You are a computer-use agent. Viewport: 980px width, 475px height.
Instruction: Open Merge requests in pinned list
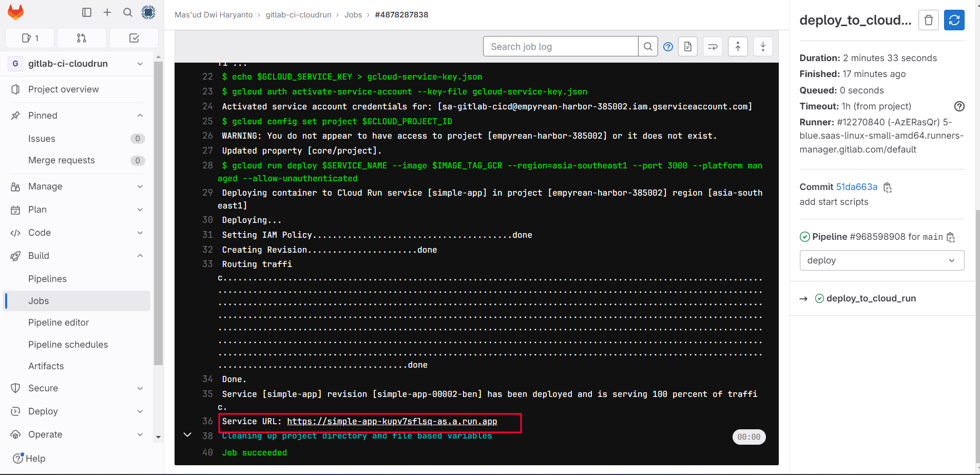click(77, 160)
